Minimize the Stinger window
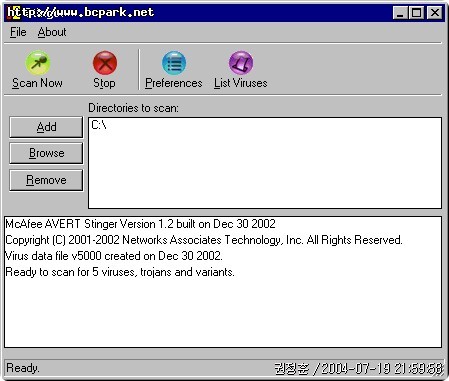449x381 pixels. click(400, 13)
